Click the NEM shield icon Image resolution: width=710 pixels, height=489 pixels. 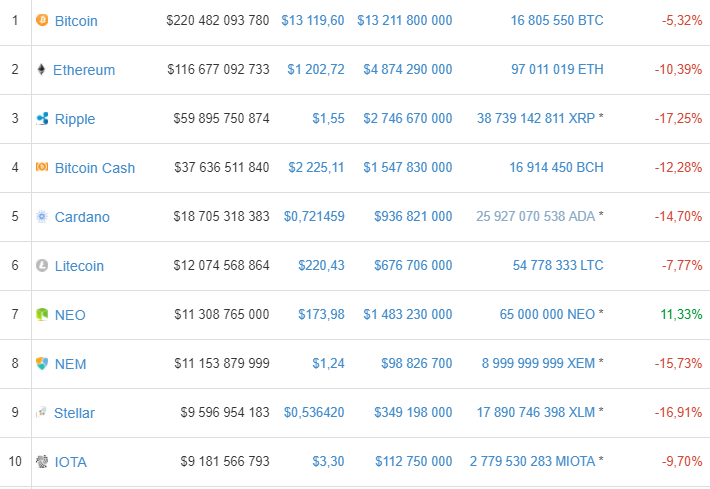[41, 363]
